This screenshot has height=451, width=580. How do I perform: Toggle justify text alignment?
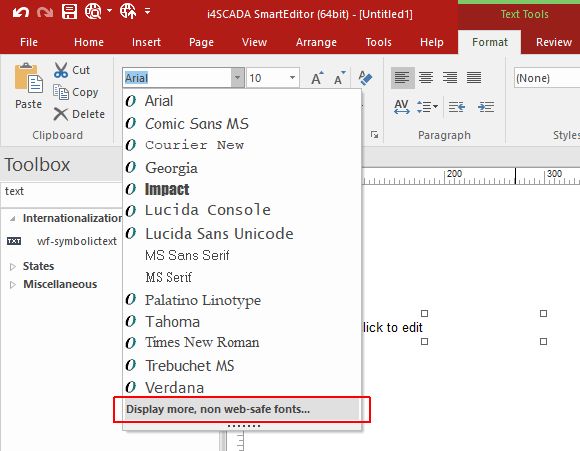[473, 78]
